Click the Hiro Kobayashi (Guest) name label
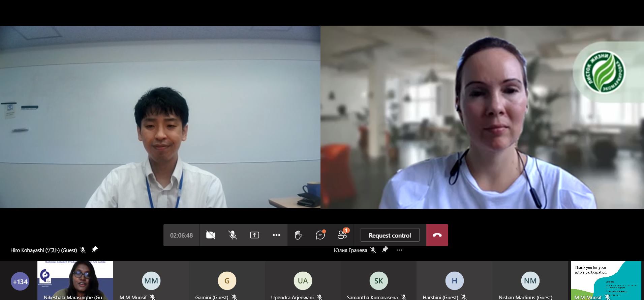644x300 pixels. 44,250
